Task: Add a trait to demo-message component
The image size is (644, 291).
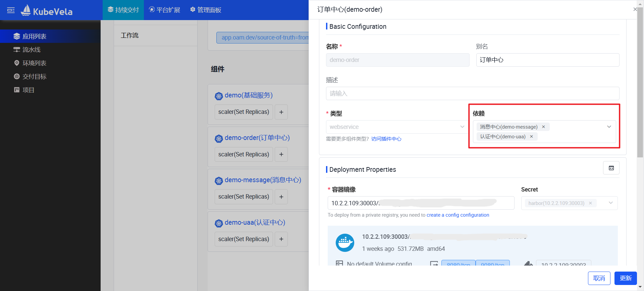Action: coord(281,197)
